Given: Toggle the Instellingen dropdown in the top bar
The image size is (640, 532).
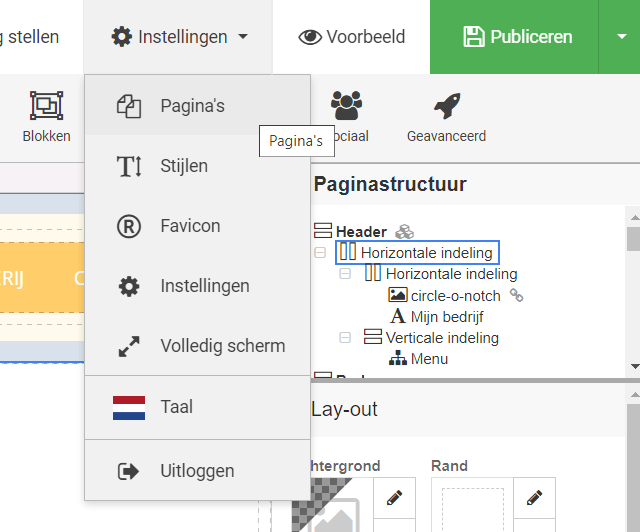Looking at the screenshot, I should (x=180, y=37).
